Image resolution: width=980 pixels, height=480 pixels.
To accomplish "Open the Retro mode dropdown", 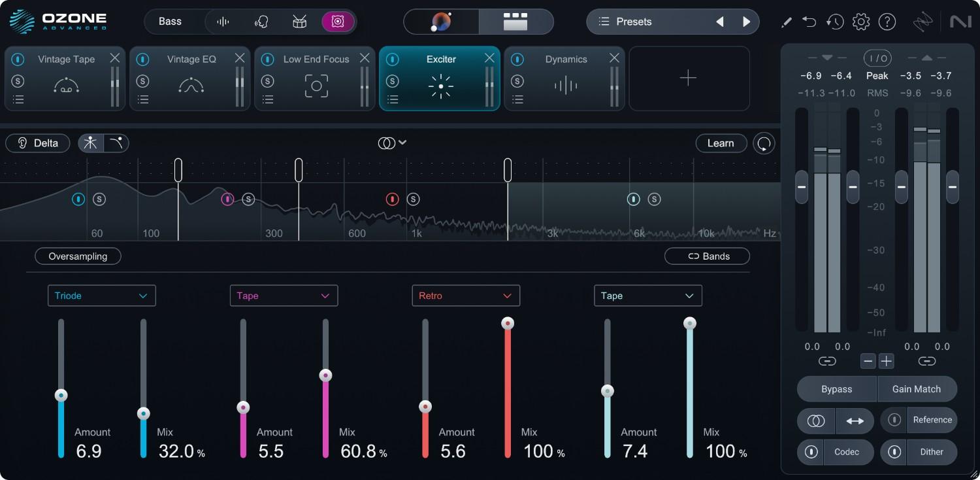I will [465, 296].
